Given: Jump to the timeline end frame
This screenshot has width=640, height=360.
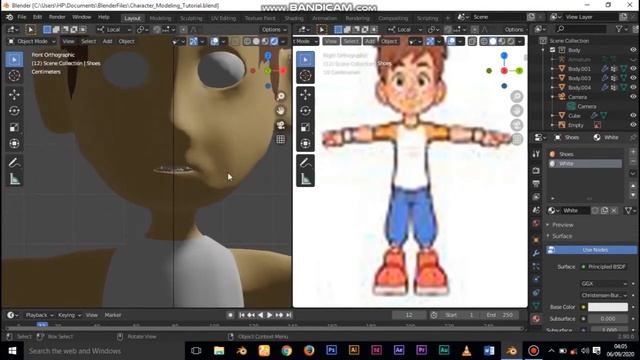Looking at the screenshot, I should [289, 315].
